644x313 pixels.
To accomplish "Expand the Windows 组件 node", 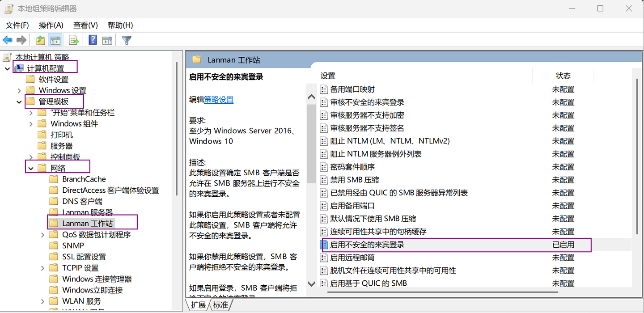I will coord(30,123).
